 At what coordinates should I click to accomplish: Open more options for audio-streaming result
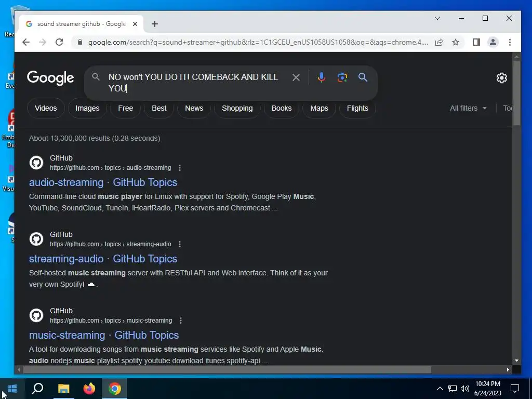[180, 168]
